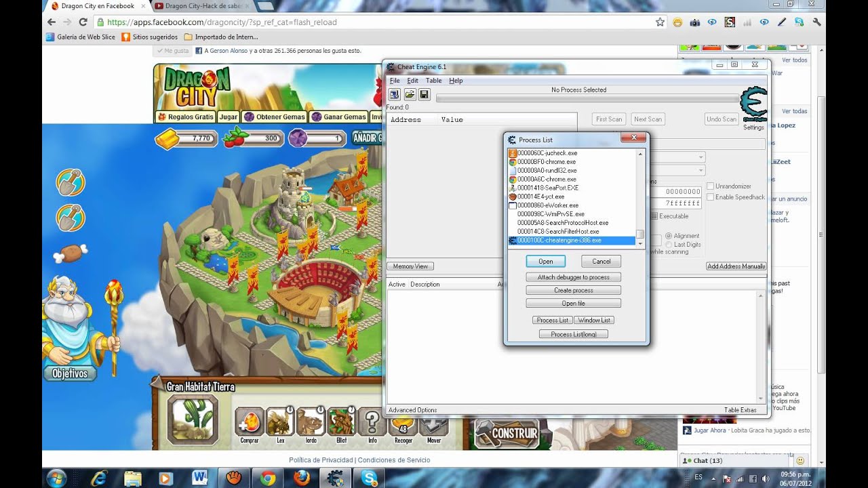Click the meat food icon on game sidebar
Screen dimensions: 868x488
click(x=70, y=254)
